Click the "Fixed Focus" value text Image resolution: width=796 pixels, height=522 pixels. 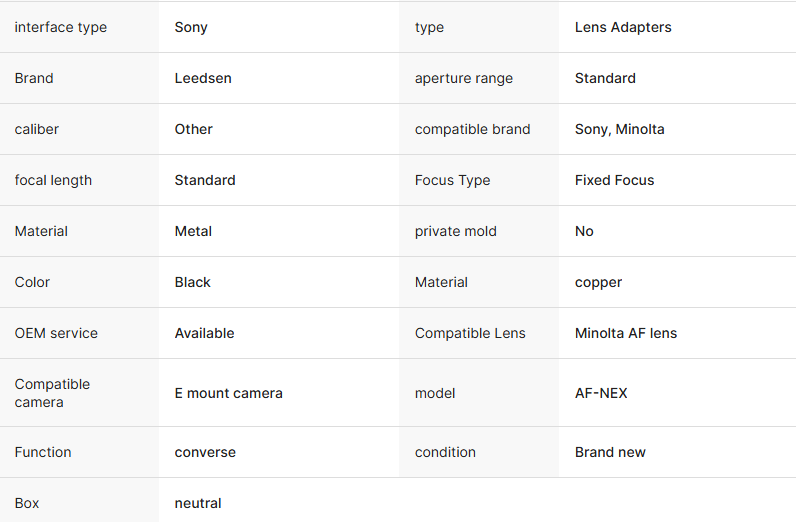point(614,180)
